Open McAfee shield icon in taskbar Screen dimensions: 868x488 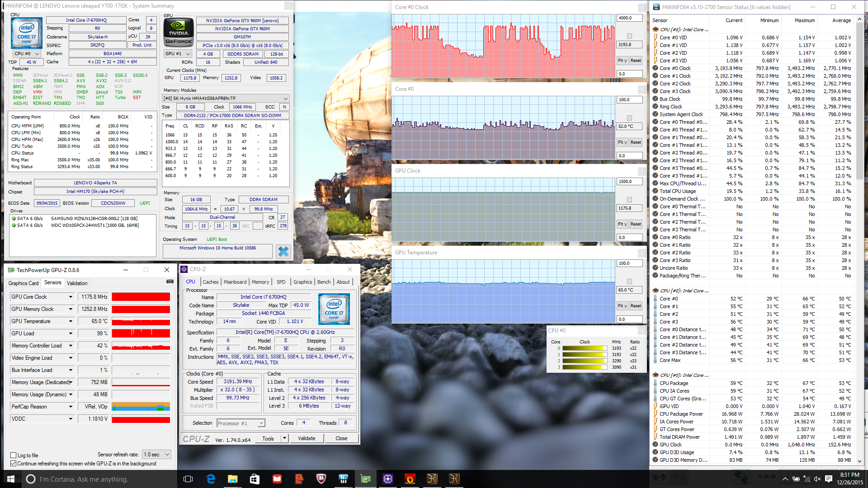[321, 479]
